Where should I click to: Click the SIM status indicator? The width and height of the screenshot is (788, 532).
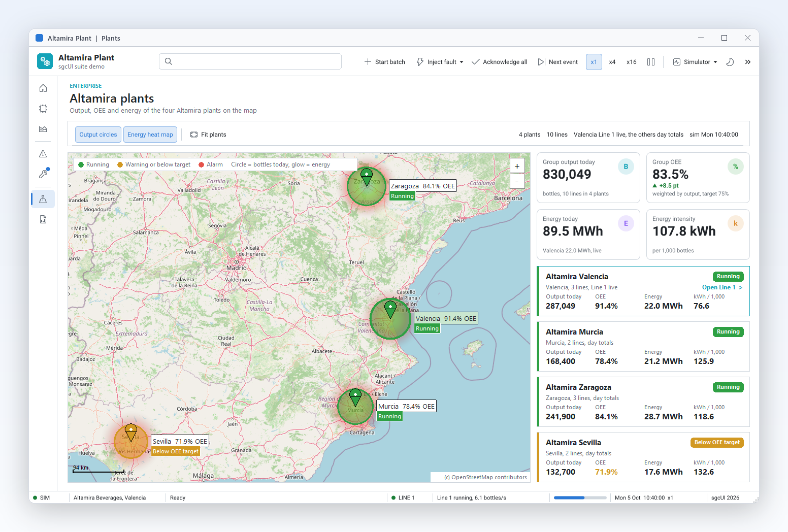click(x=42, y=498)
